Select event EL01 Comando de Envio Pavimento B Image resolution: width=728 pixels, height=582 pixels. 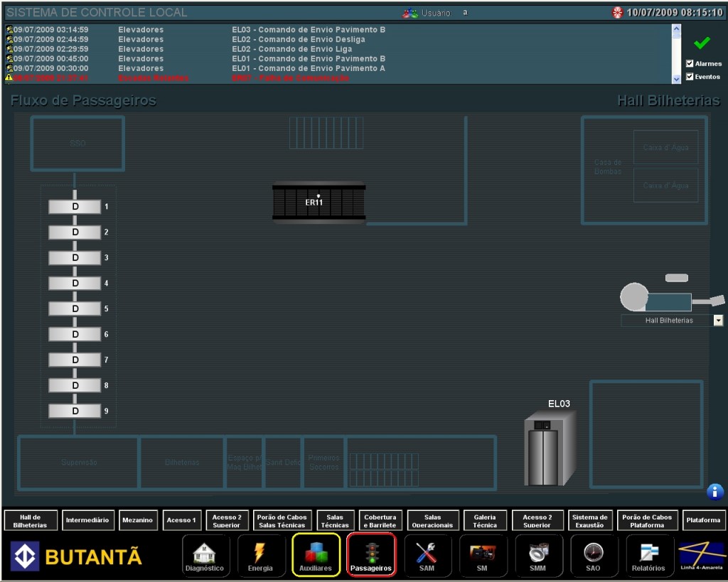[338, 58]
